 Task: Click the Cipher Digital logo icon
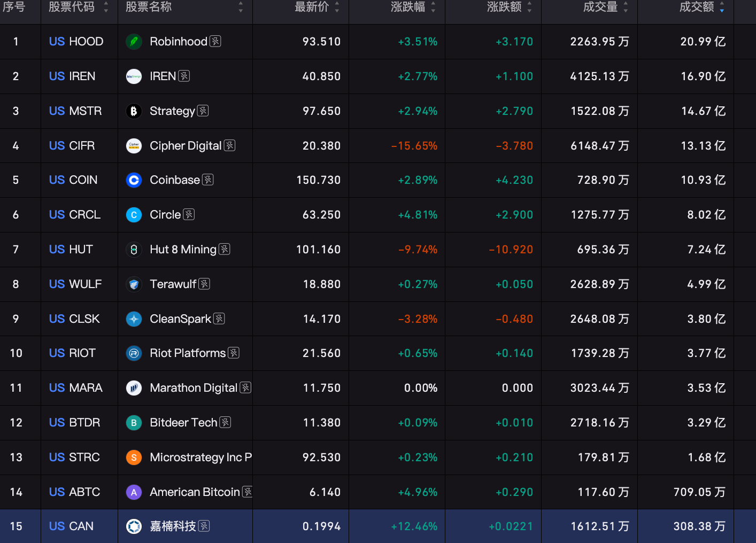coord(134,146)
